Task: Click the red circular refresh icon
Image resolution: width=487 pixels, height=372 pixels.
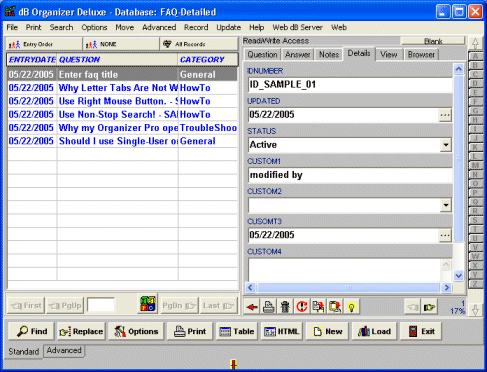Action: 302,306
